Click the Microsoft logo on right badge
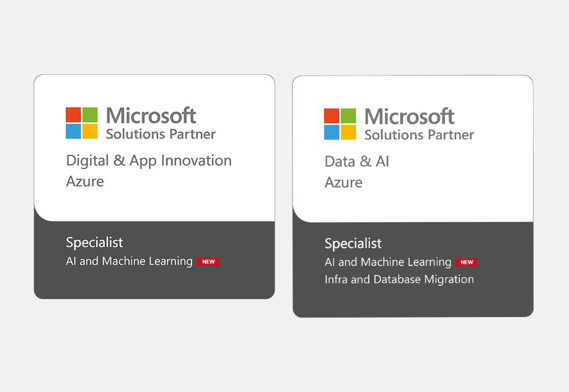Screen dimensions: 569x392 [340, 124]
